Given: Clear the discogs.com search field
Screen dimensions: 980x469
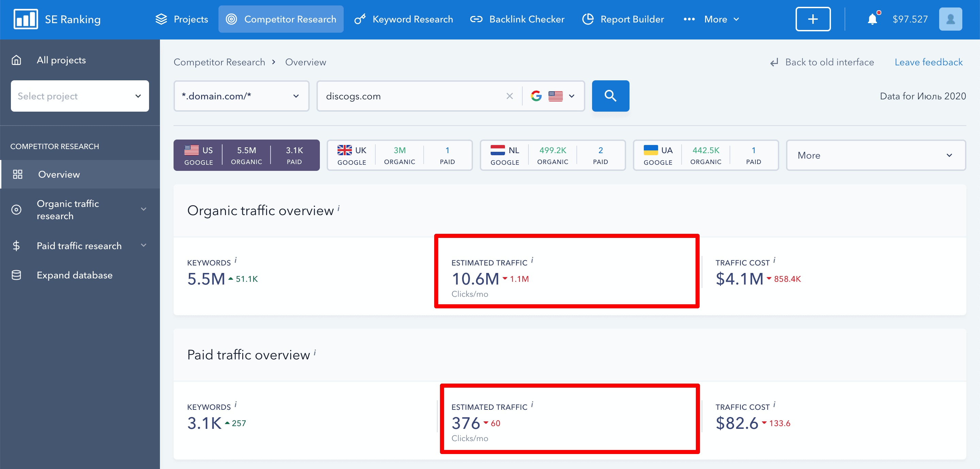Looking at the screenshot, I should pos(509,96).
